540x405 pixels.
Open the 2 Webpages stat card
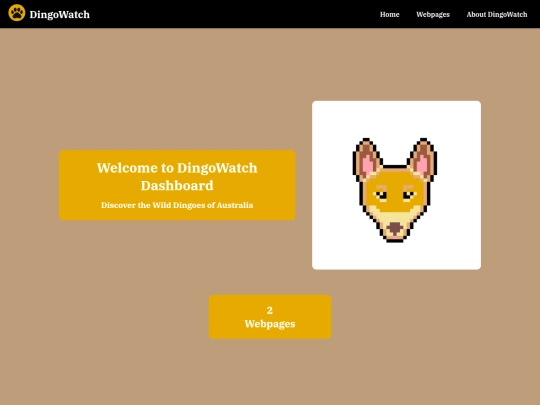[270, 317]
